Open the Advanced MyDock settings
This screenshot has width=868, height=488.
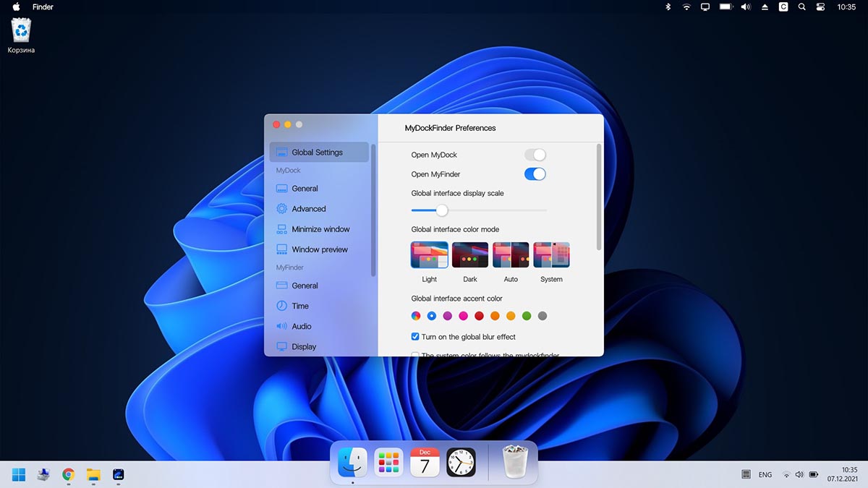tap(308, 209)
